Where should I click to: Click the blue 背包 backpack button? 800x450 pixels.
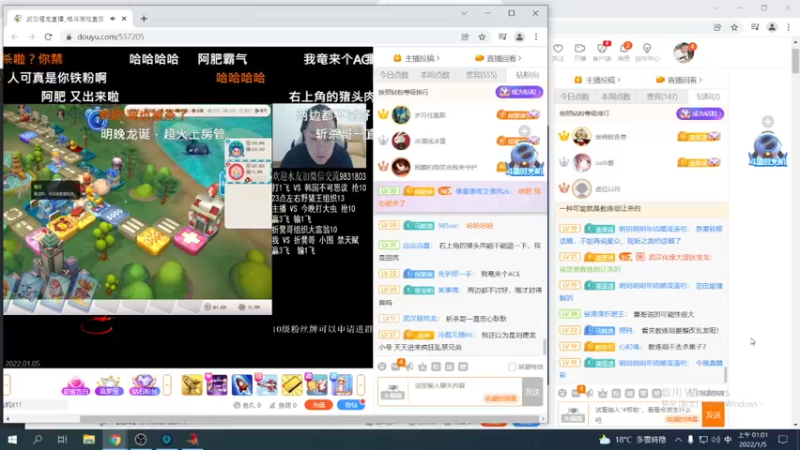coord(351,405)
